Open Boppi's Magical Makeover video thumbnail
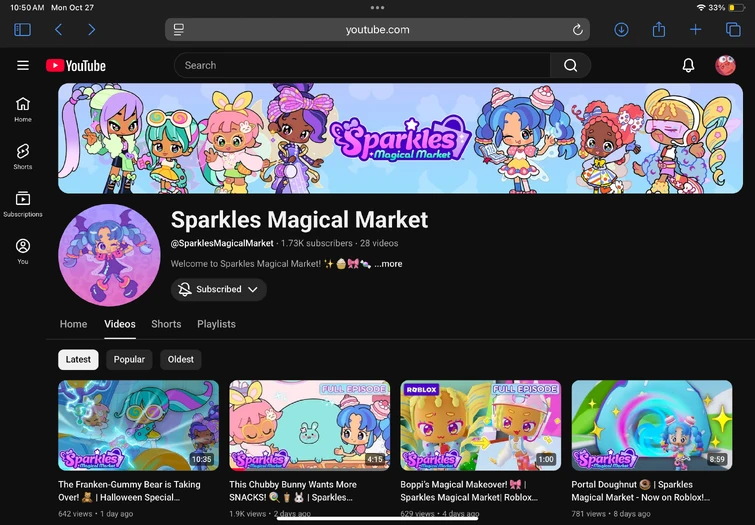 click(x=481, y=425)
